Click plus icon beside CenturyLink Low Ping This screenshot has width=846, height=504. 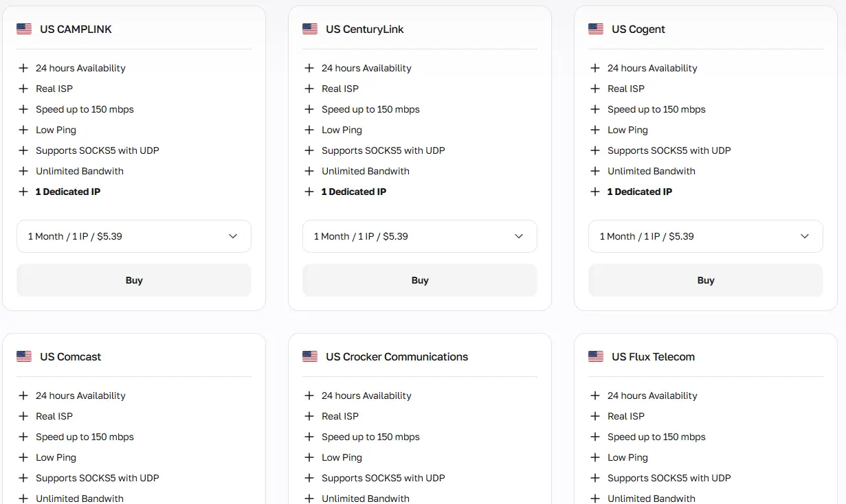click(x=309, y=130)
